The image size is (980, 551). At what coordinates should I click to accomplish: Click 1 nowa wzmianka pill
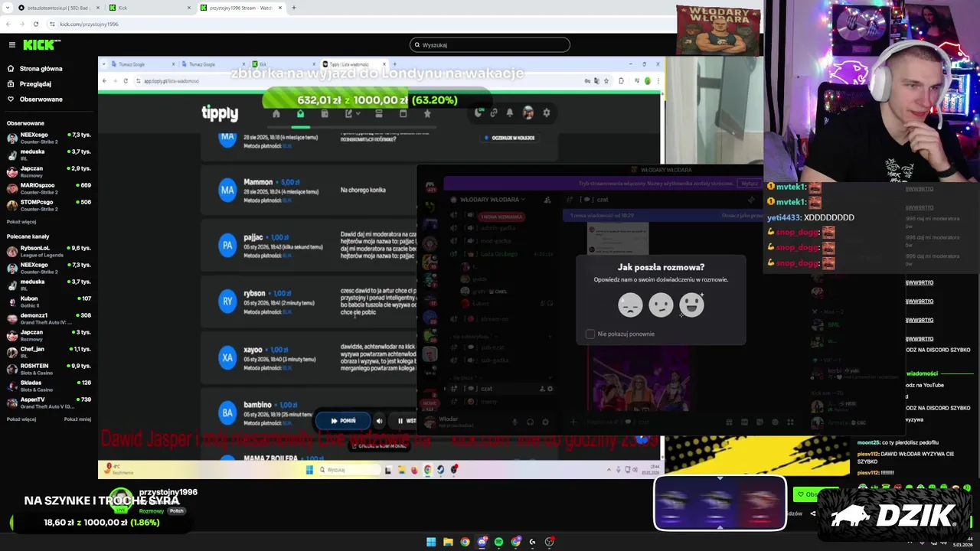click(x=501, y=217)
